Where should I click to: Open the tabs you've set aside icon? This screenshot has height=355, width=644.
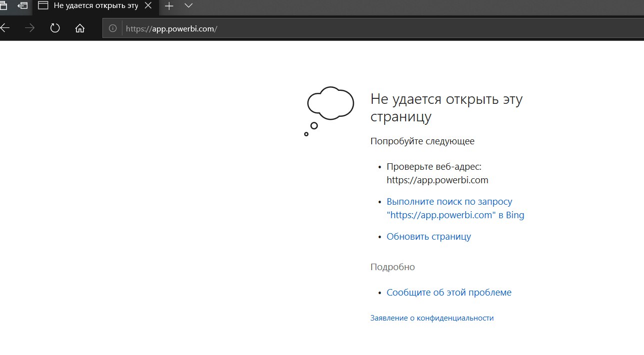(x=3, y=6)
